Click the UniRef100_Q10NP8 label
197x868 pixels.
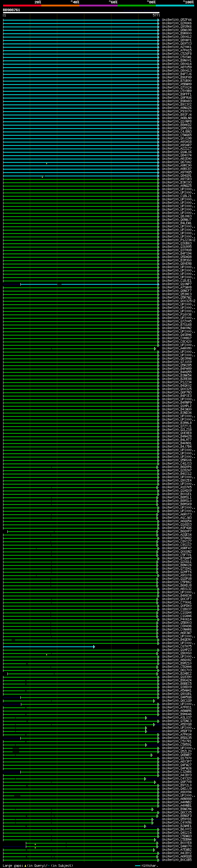[177, 121]
